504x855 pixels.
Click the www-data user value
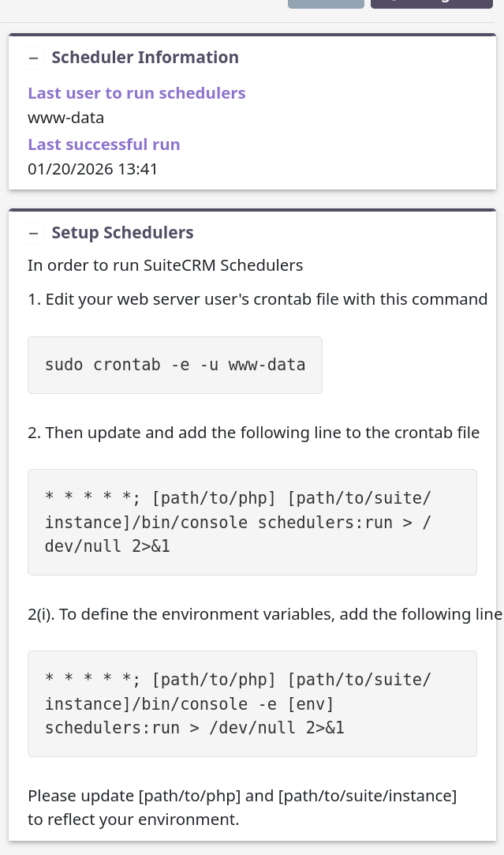pyautogui.click(x=65, y=118)
